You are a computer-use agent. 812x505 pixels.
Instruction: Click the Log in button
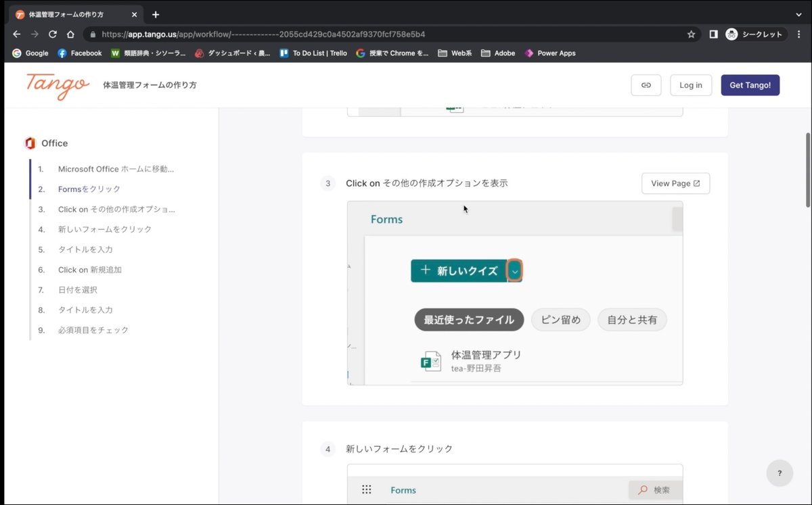point(691,85)
